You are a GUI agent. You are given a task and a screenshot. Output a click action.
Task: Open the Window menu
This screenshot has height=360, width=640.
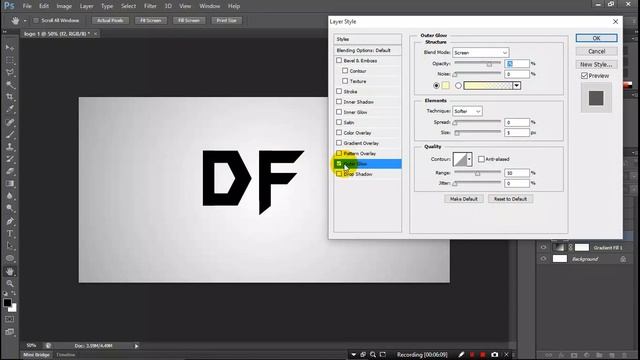[x=210, y=6]
